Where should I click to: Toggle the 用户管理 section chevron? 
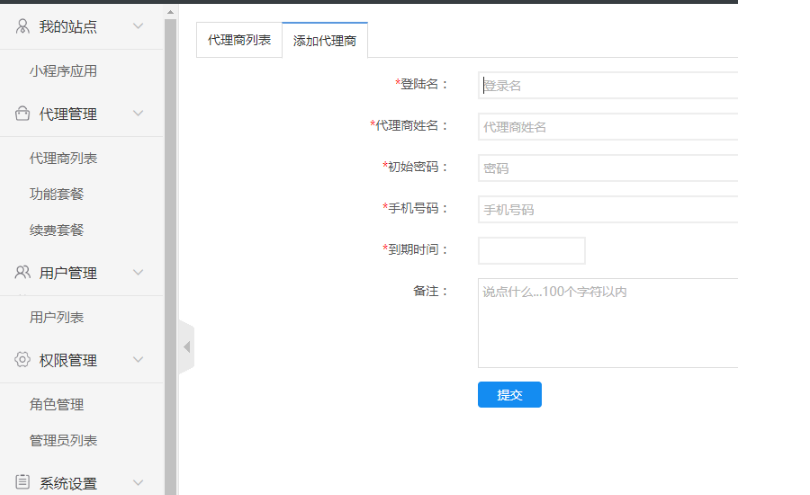click(x=138, y=272)
